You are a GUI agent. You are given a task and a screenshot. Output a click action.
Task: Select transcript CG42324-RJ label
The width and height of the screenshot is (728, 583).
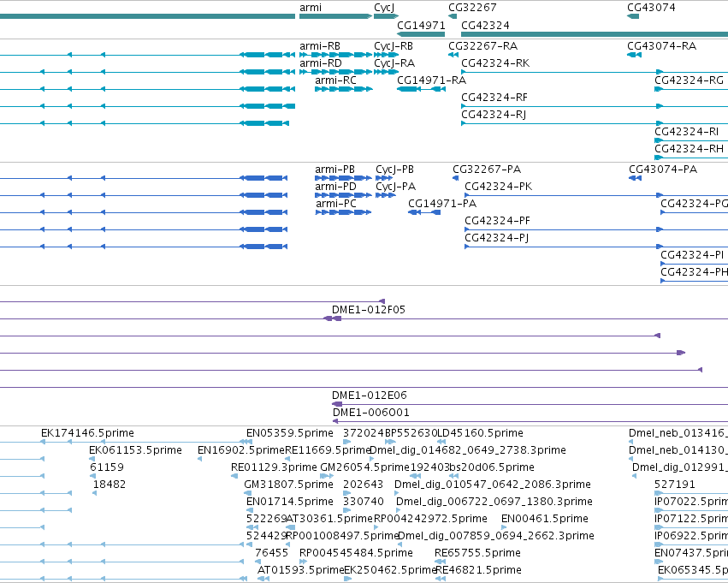coord(494,115)
